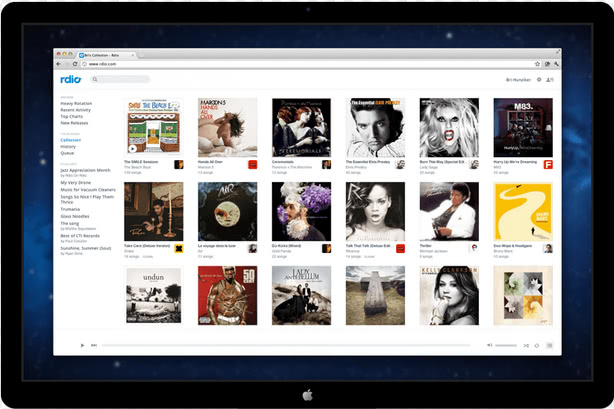Click avatar beside The Essential Elvis Presley
614x409 pixels.
tap(400, 165)
